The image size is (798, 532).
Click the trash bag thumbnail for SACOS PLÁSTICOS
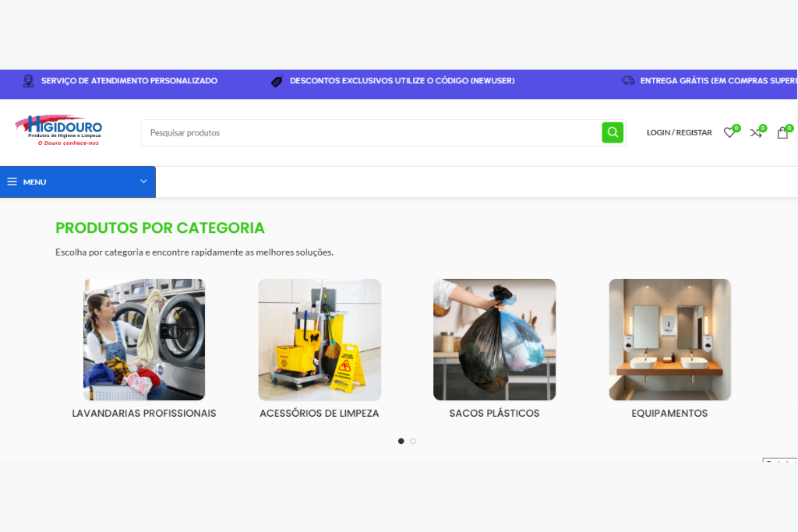coord(494,339)
